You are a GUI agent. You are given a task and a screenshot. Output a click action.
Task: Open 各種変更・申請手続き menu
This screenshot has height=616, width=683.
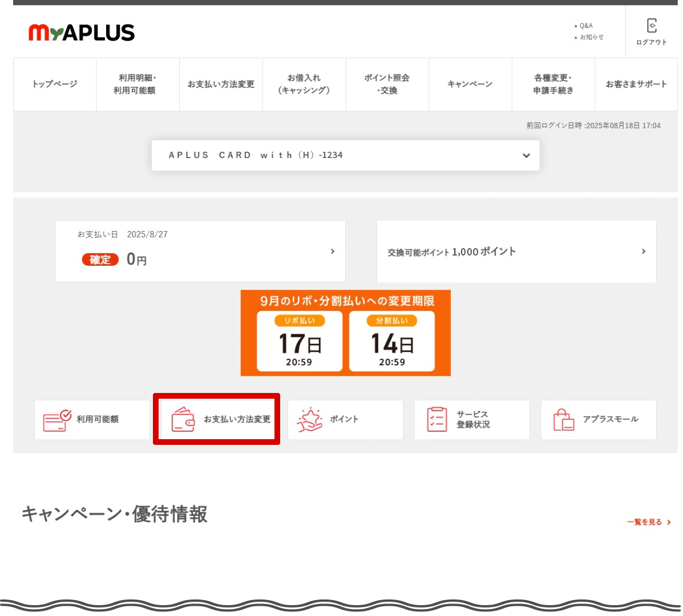point(553,84)
